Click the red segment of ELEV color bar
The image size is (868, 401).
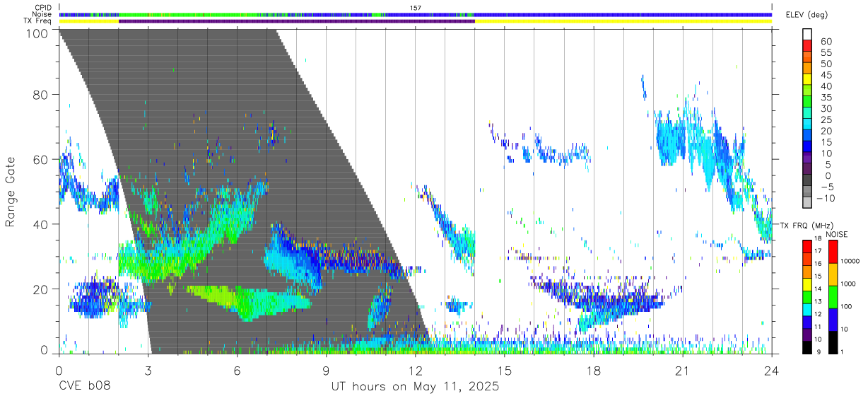point(808,46)
